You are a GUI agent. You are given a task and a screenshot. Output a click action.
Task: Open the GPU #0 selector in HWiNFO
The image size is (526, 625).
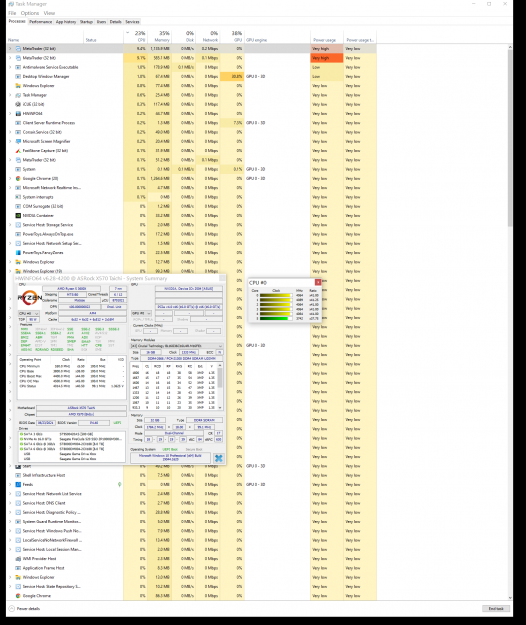[141, 313]
